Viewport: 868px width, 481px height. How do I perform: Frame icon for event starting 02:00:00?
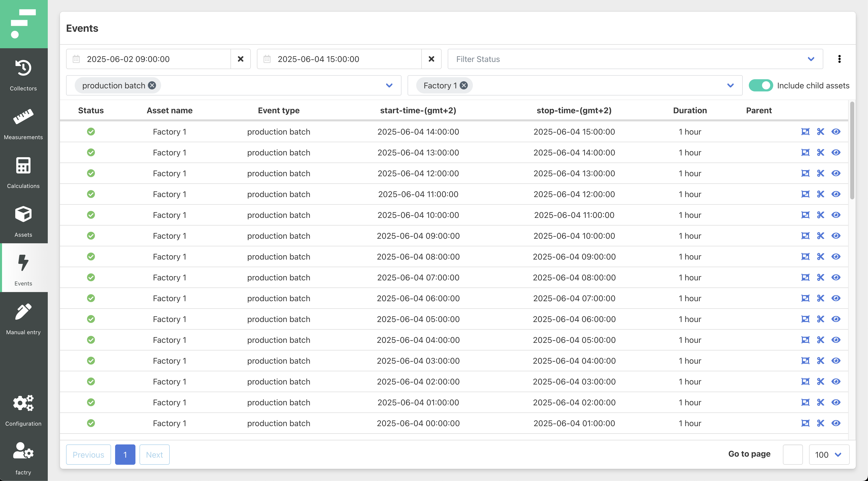pyautogui.click(x=805, y=382)
